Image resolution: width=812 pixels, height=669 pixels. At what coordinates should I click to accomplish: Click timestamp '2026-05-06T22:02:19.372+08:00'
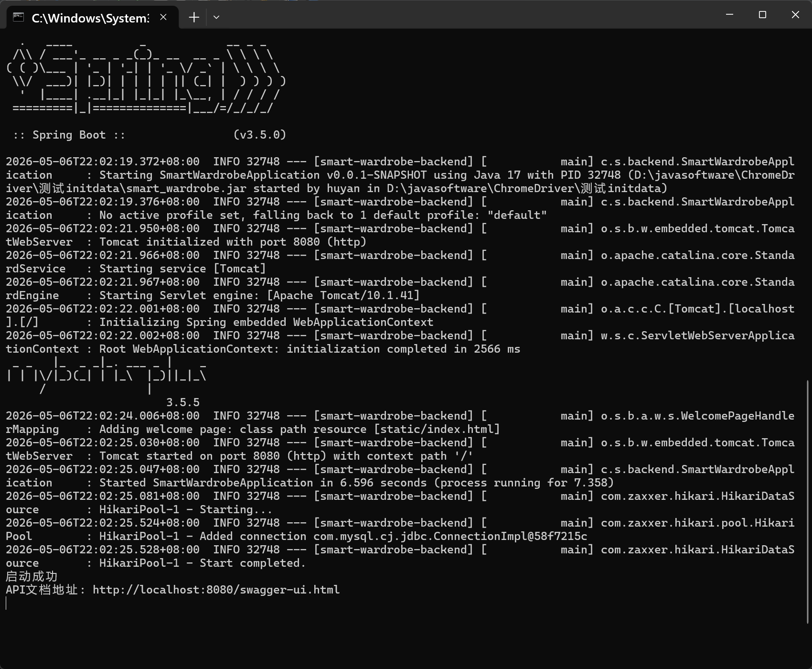[103, 162]
